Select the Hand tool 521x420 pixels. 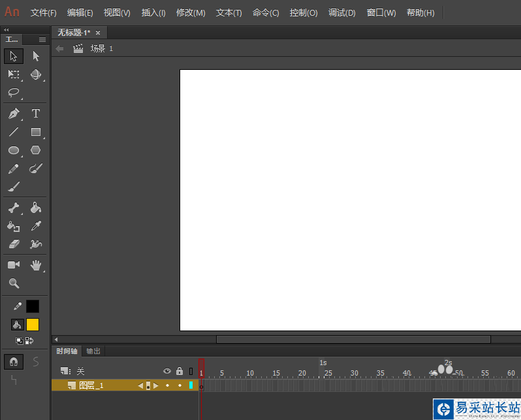pos(36,265)
